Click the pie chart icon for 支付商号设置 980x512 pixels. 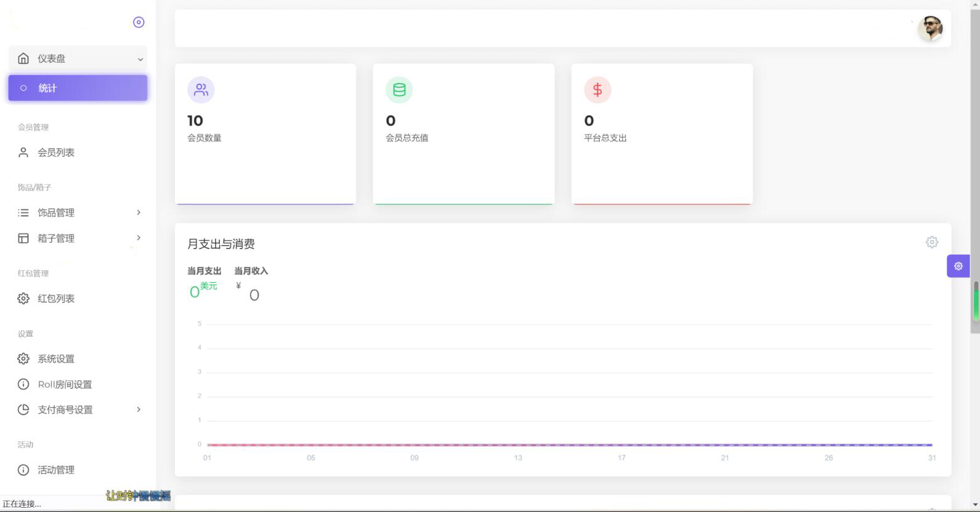tap(23, 410)
